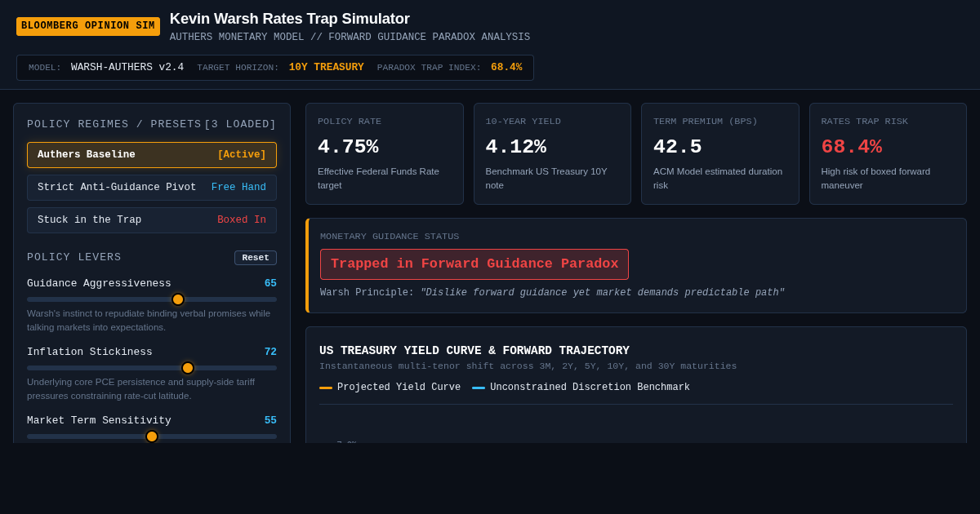980x514 pixels.
Task: Click the Reset policy levers button
Action: coord(256,258)
